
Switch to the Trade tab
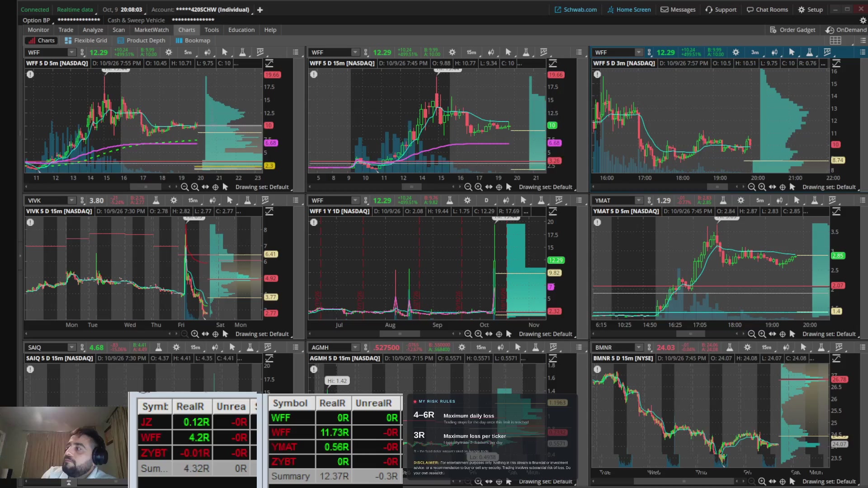[x=66, y=30]
